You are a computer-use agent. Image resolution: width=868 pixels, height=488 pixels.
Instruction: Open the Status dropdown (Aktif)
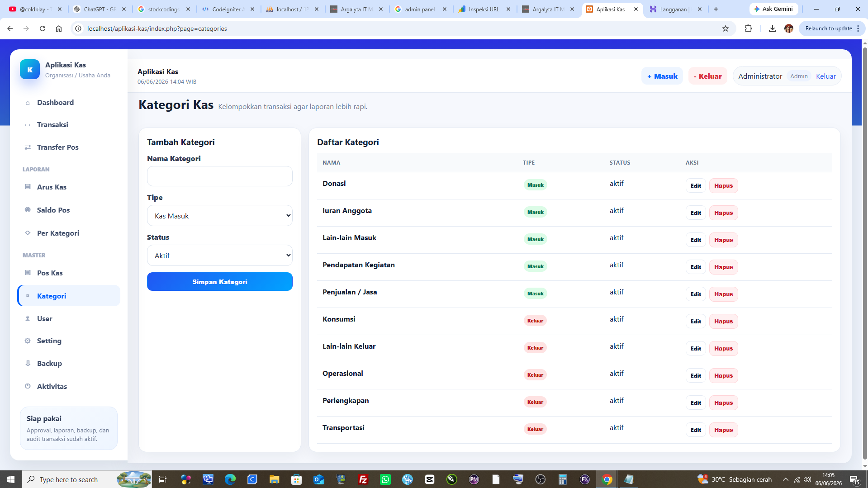(220, 256)
